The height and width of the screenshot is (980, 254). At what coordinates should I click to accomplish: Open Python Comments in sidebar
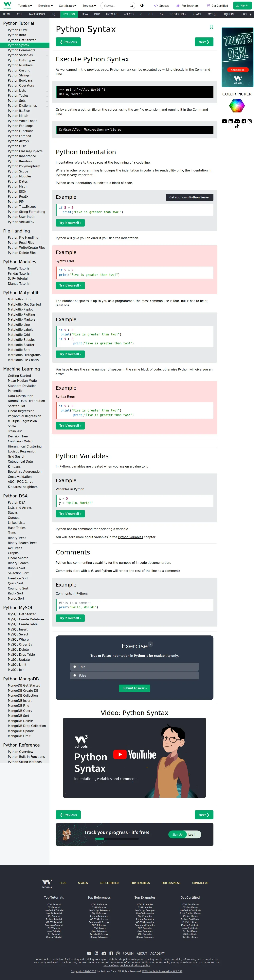coord(22,50)
